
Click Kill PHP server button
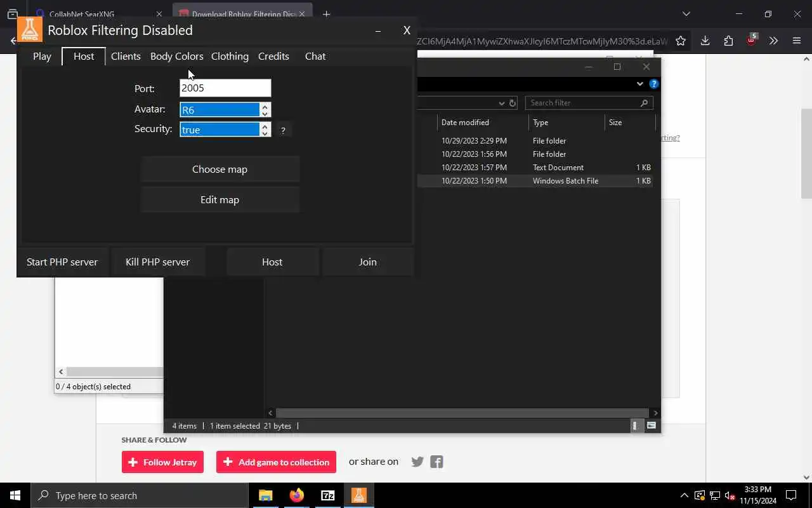tap(157, 262)
